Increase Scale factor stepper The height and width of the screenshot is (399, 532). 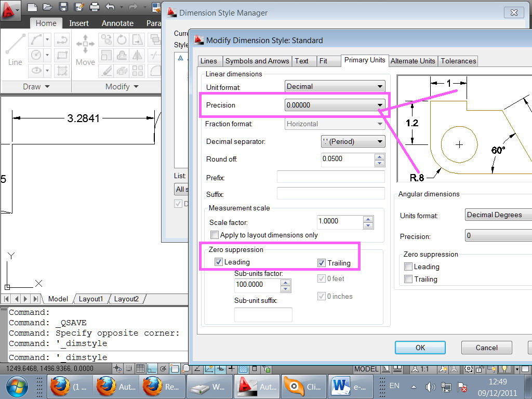[368, 220]
